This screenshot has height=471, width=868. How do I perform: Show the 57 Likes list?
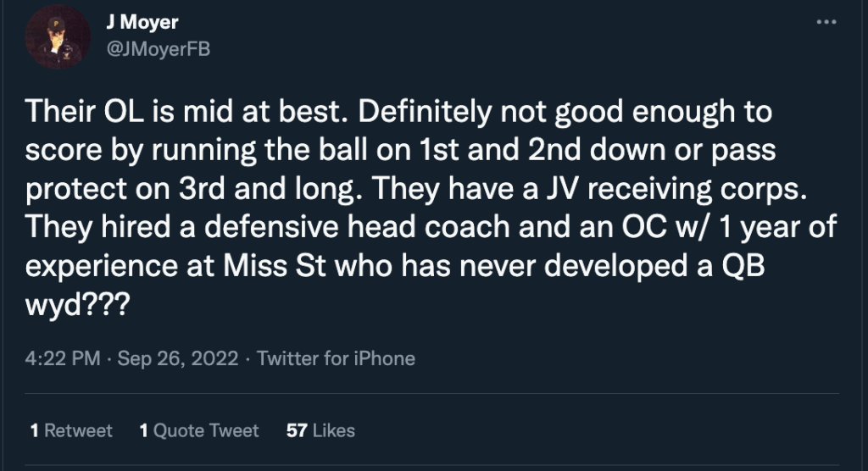coord(320,430)
